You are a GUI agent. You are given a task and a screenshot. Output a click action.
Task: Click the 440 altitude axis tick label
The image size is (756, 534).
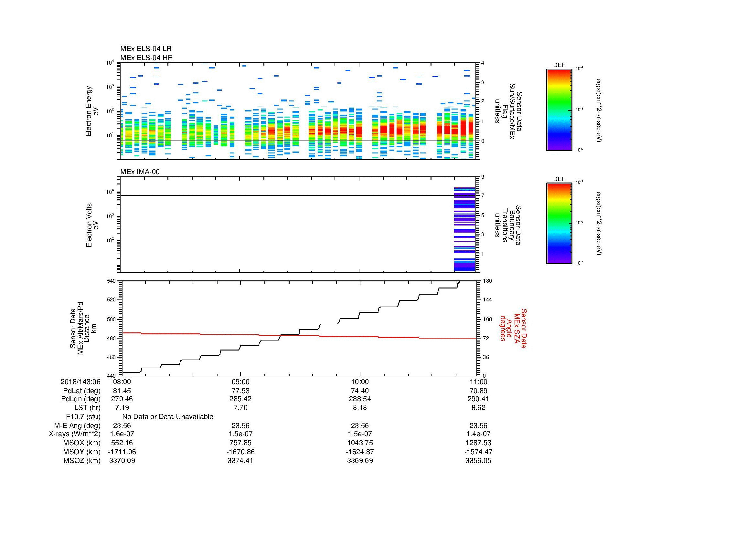pos(112,375)
